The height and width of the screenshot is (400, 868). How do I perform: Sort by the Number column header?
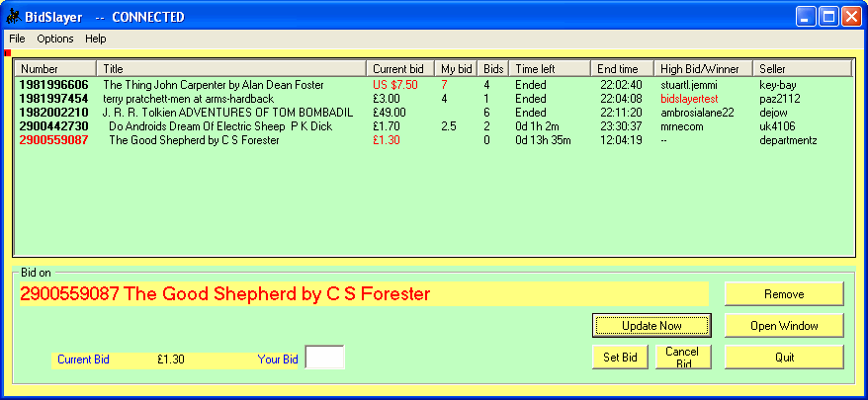click(x=55, y=68)
